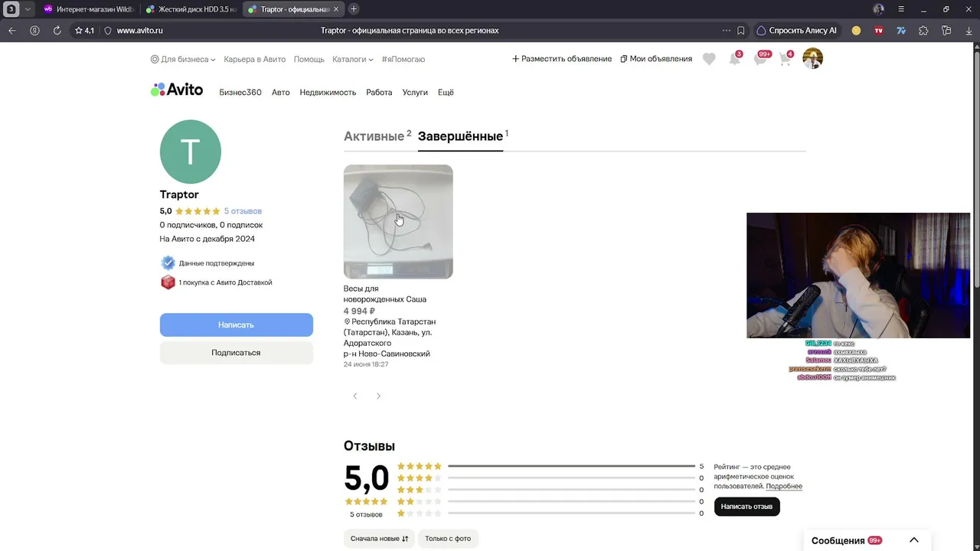Go back with browser back arrow

11,31
